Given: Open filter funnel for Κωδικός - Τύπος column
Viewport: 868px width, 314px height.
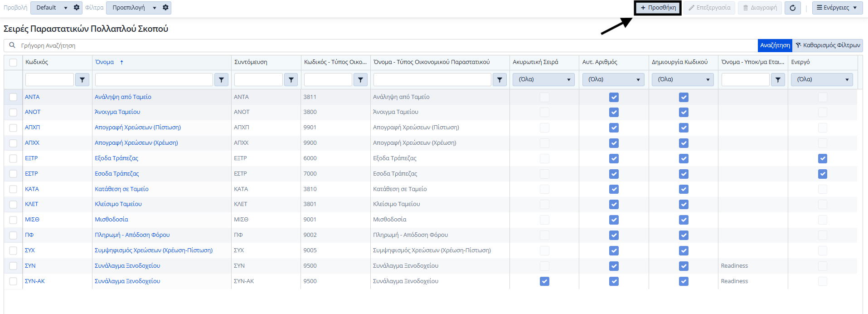Looking at the screenshot, I should [360, 80].
